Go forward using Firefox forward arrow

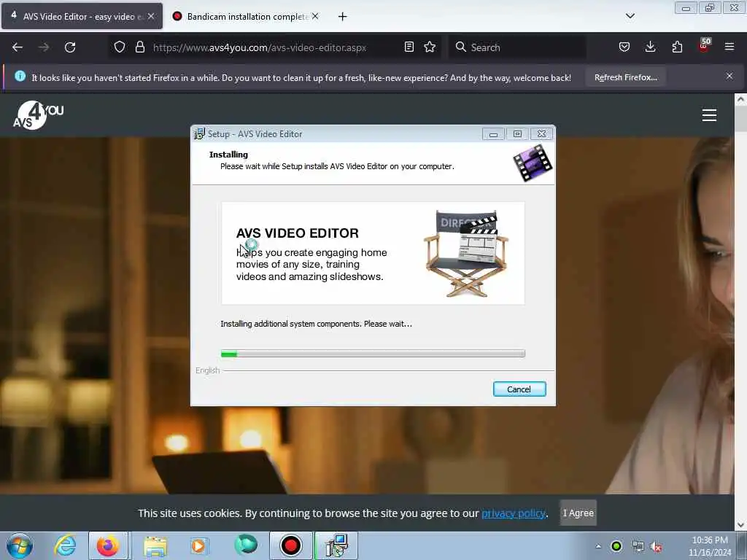click(x=44, y=47)
